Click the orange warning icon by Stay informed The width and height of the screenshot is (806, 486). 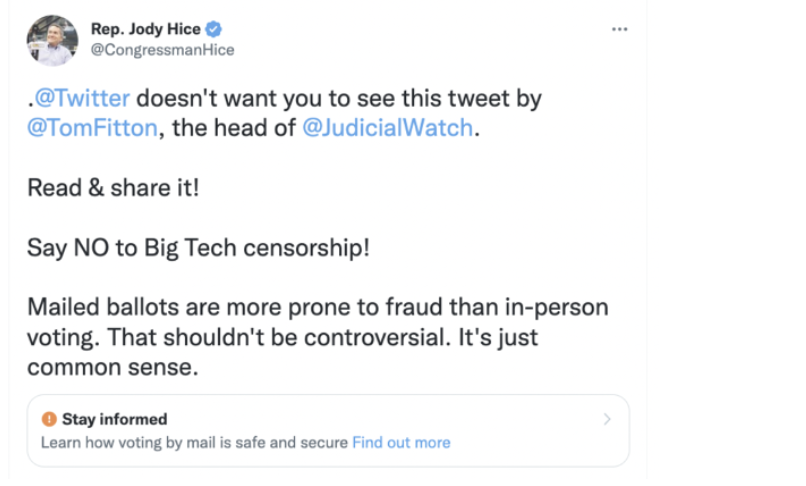pyautogui.click(x=48, y=420)
